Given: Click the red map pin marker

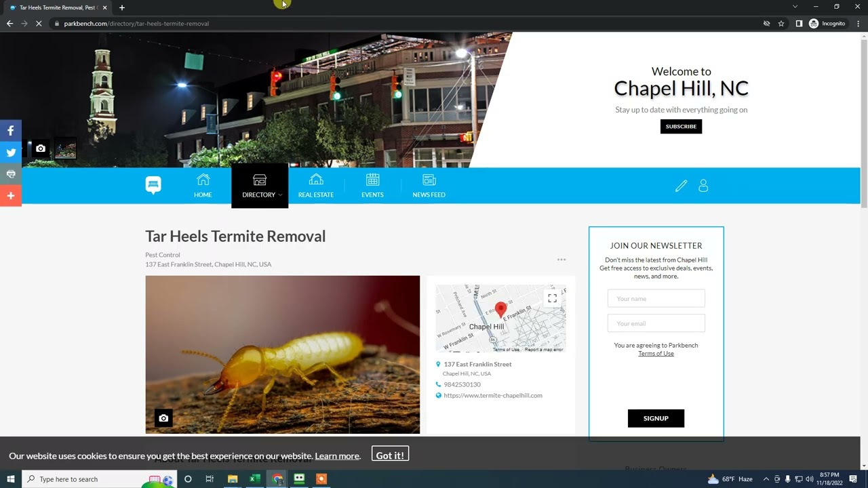Looking at the screenshot, I should (x=500, y=310).
